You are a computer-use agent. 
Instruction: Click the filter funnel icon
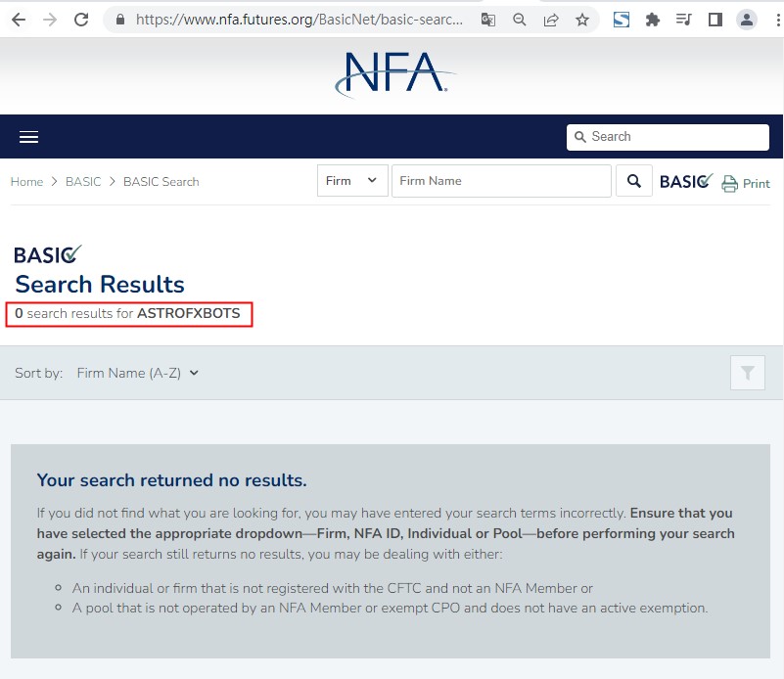(748, 373)
